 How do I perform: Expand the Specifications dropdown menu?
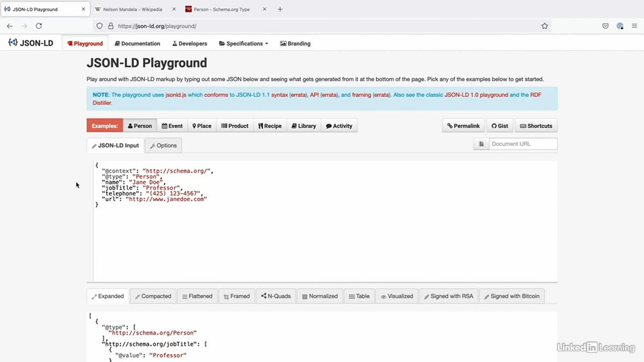244,44
